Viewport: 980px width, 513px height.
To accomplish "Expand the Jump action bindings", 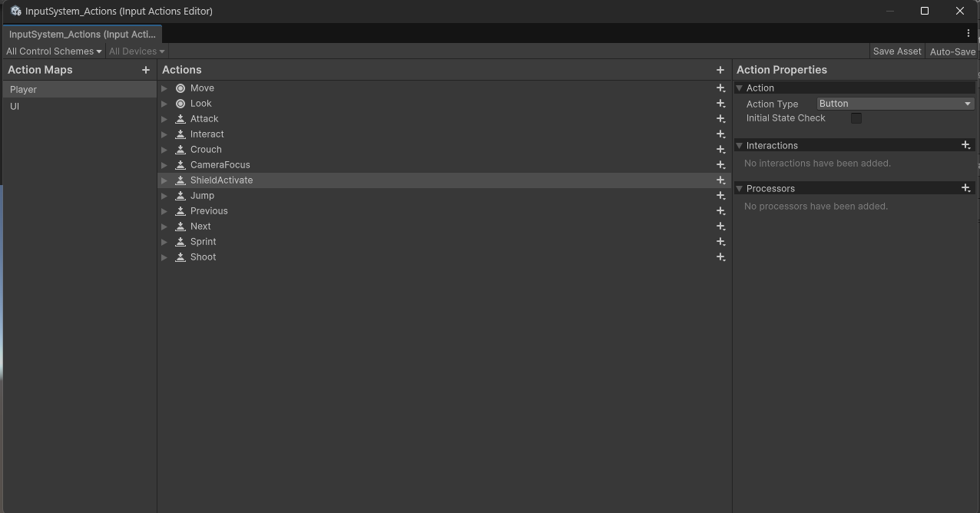I will tap(164, 196).
